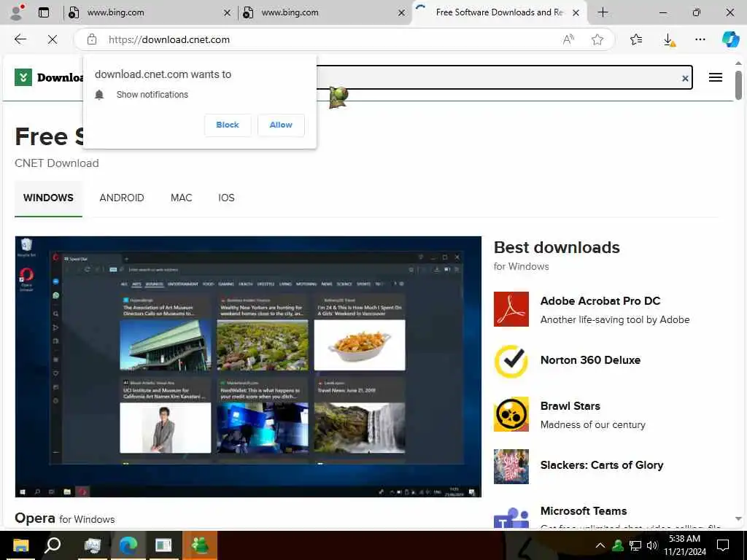Open the notification center icon

click(723, 545)
